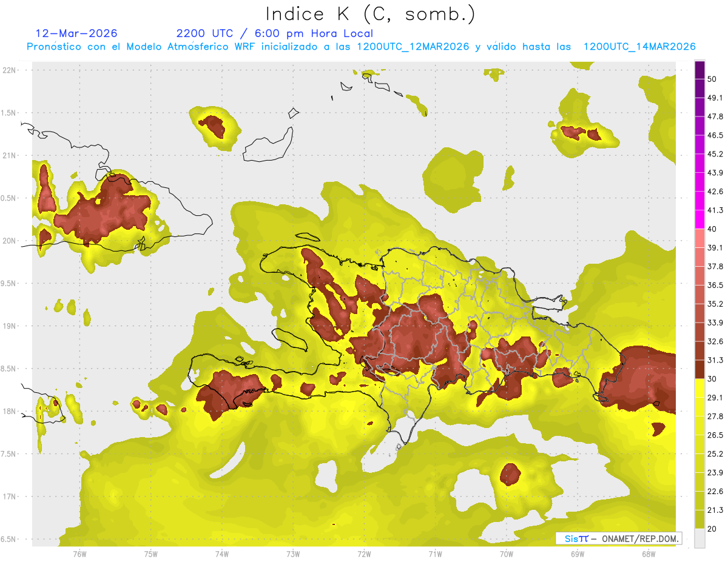
Task: Click the colorbar value '43.9'
Action: [715, 173]
